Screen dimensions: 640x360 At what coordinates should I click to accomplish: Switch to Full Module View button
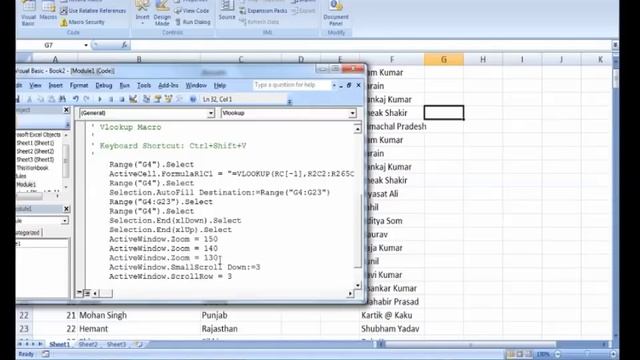(87, 293)
